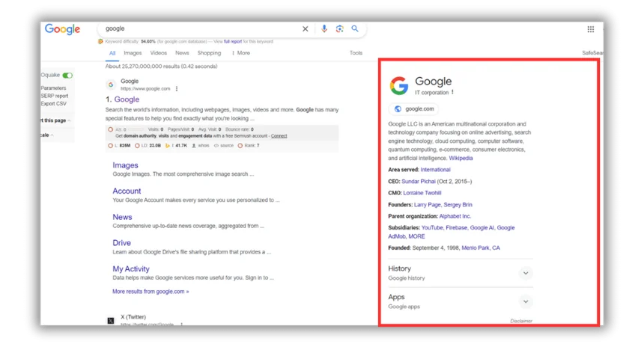Screen dimensions: 644x347
Task: Expand the Apps section chevron
Action: click(526, 302)
